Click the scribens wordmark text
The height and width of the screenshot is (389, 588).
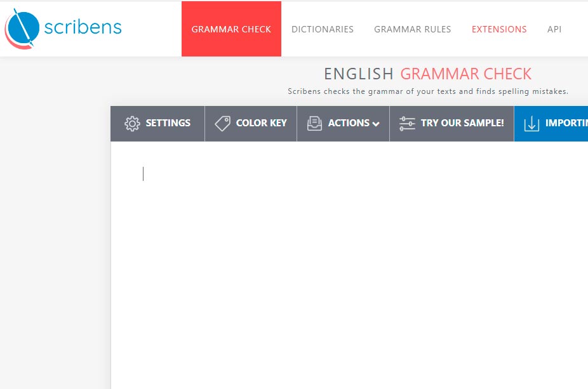(x=83, y=27)
